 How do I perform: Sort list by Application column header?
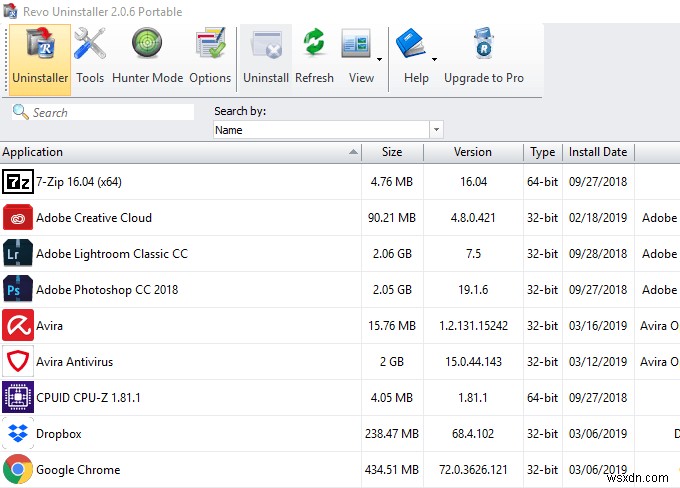click(180, 152)
